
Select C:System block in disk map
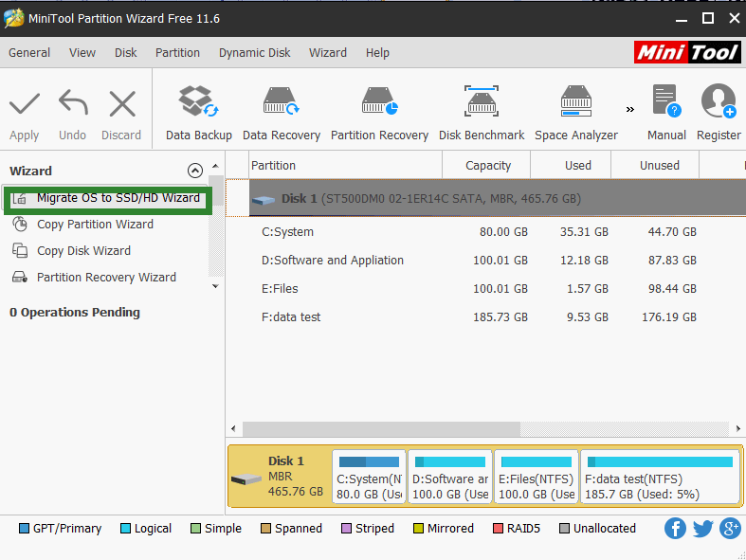(369, 477)
